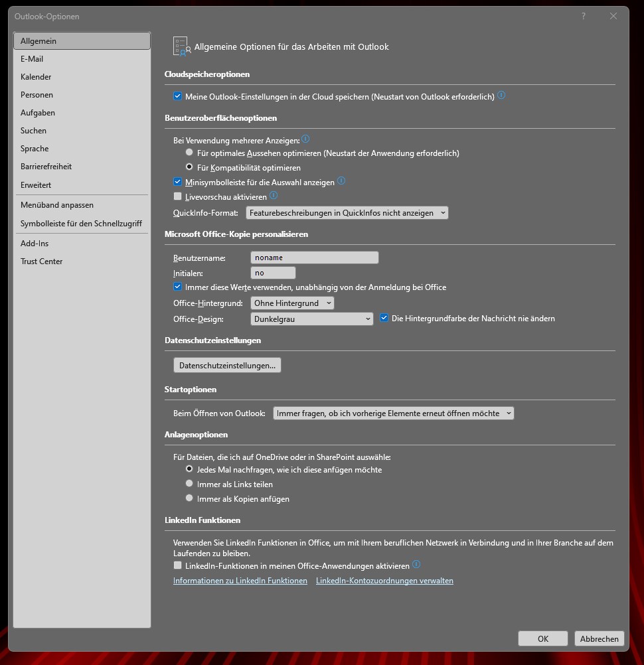Toggle 'Meine Outlook-Einstellungen in der Cloud speichern'
644x665 pixels.
click(178, 96)
